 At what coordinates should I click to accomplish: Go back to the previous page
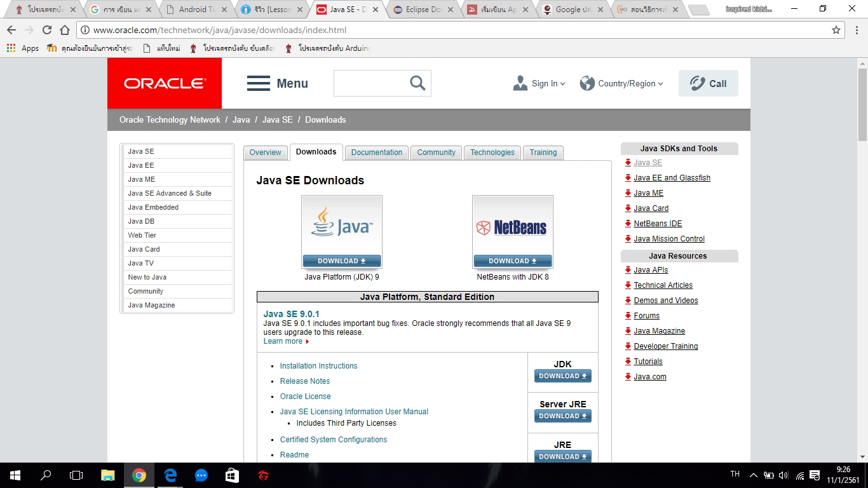click(11, 30)
